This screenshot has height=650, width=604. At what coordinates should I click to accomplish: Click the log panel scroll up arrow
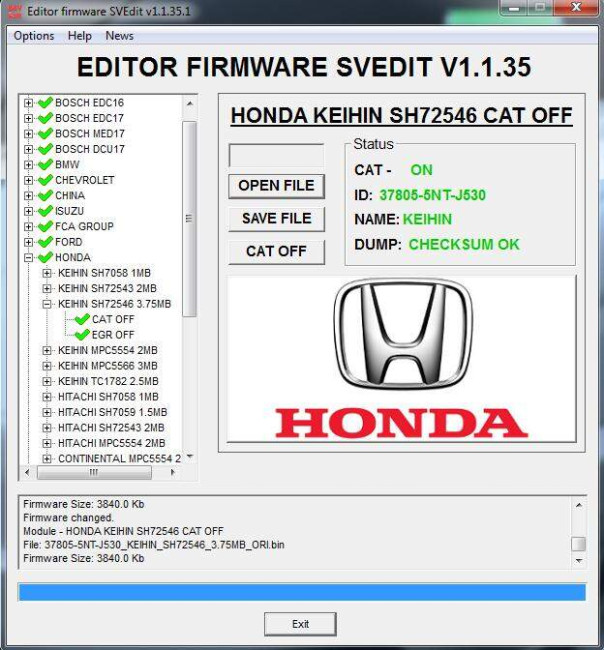pyautogui.click(x=579, y=505)
